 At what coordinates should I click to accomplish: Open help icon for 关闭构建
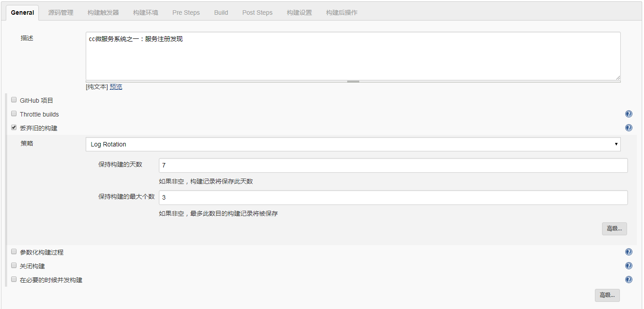click(629, 266)
